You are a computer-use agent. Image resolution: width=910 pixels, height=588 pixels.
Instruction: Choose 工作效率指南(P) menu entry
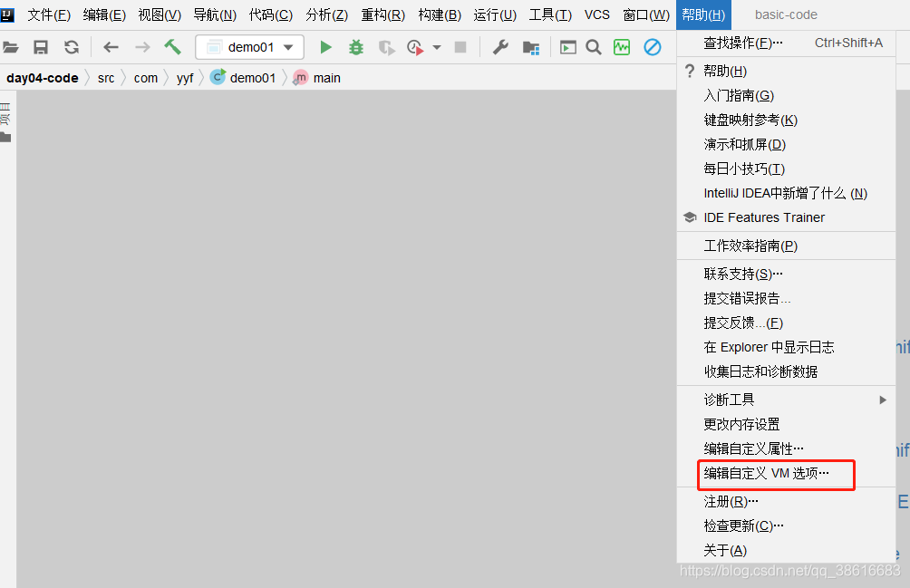[786, 246]
